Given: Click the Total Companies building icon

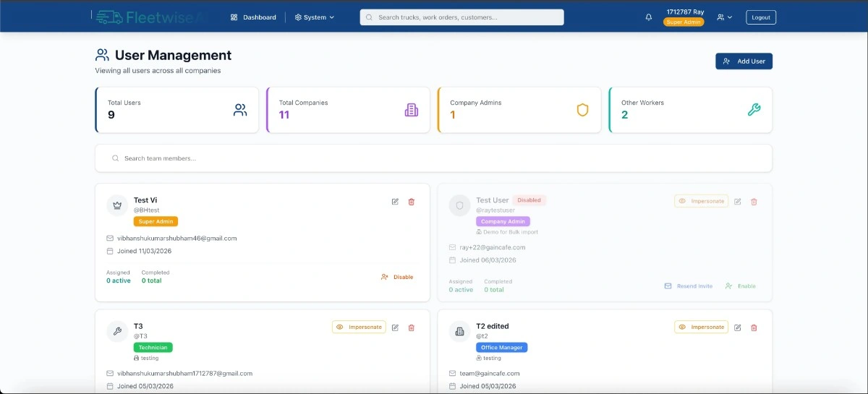Looking at the screenshot, I should click(412, 110).
